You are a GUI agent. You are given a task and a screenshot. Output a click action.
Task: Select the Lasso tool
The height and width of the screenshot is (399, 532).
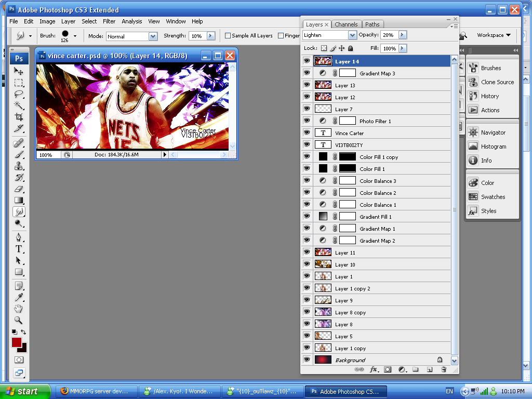tap(19, 94)
